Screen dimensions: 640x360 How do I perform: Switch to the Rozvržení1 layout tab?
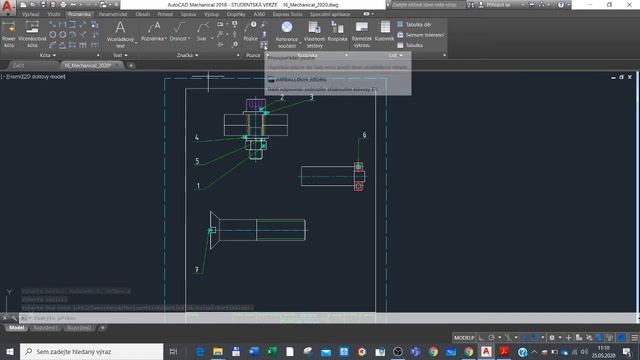pos(45,328)
